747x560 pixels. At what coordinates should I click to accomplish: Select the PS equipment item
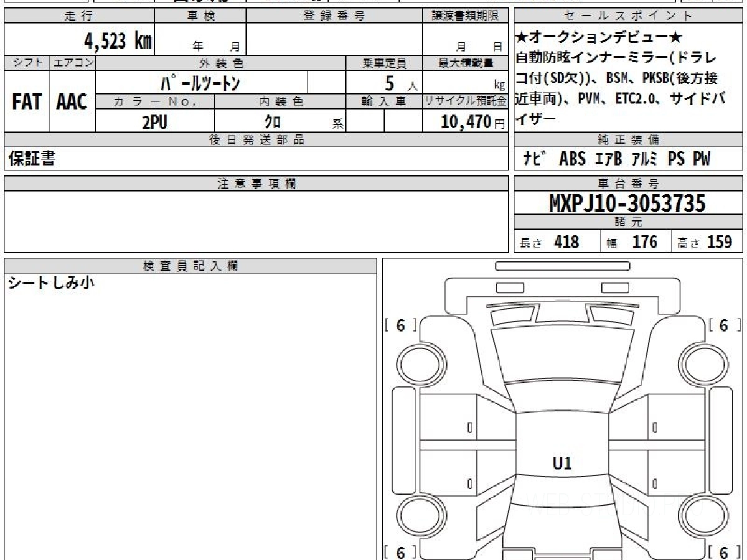click(677, 159)
